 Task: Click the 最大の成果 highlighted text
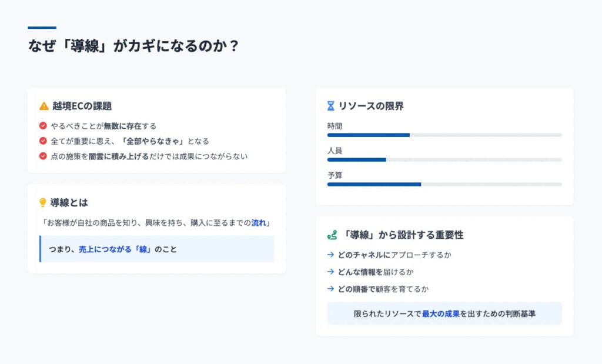point(441,313)
